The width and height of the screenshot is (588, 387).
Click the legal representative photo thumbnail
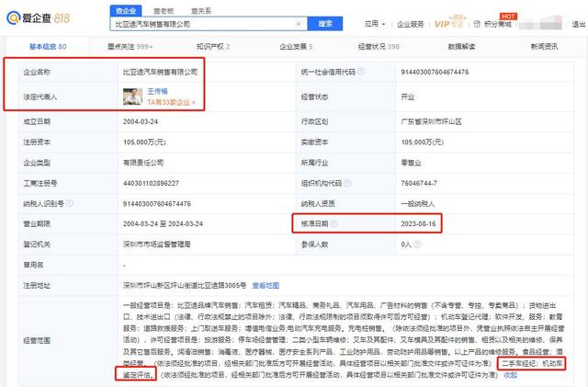click(x=132, y=97)
